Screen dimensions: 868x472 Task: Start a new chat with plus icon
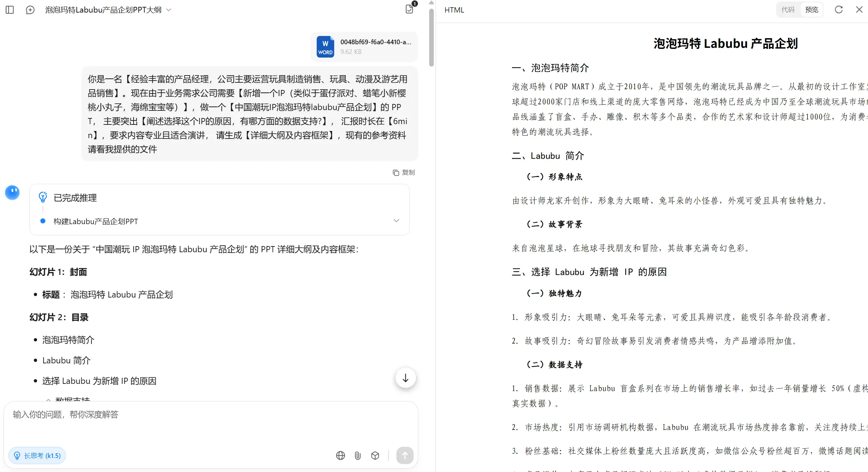[x=30, y=10]
